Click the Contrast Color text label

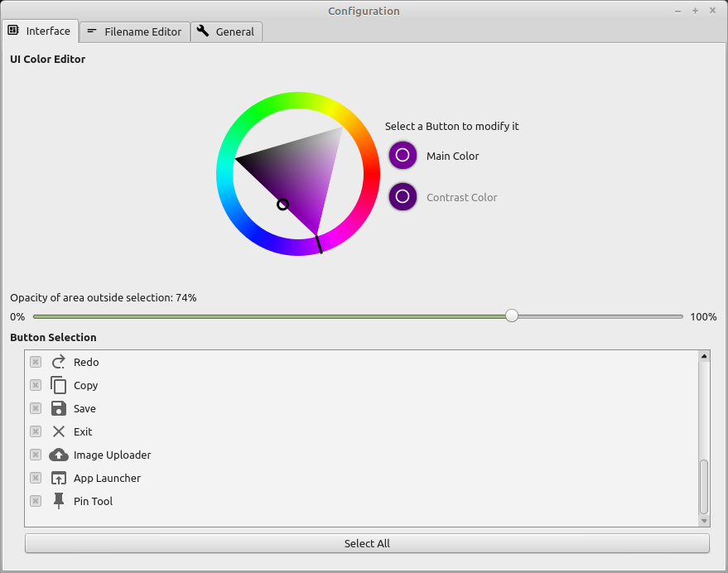point(462,197)
